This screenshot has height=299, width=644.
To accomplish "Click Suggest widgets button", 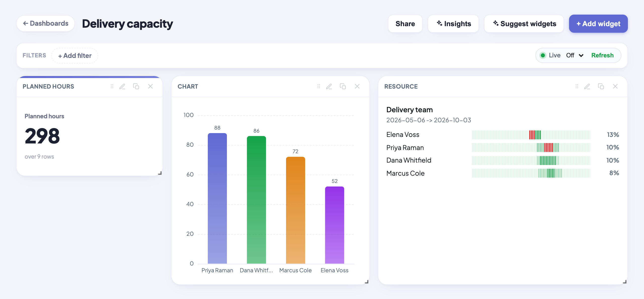I will pyautogui.click(x=524, y=24).
